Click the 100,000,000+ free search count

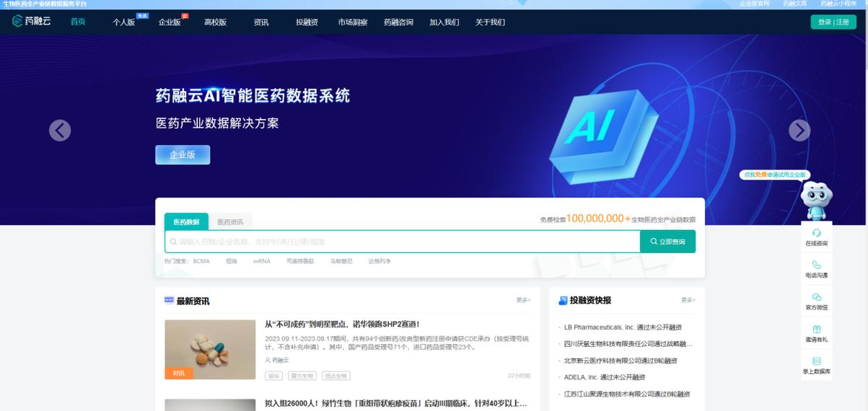[x=598, y=218]
